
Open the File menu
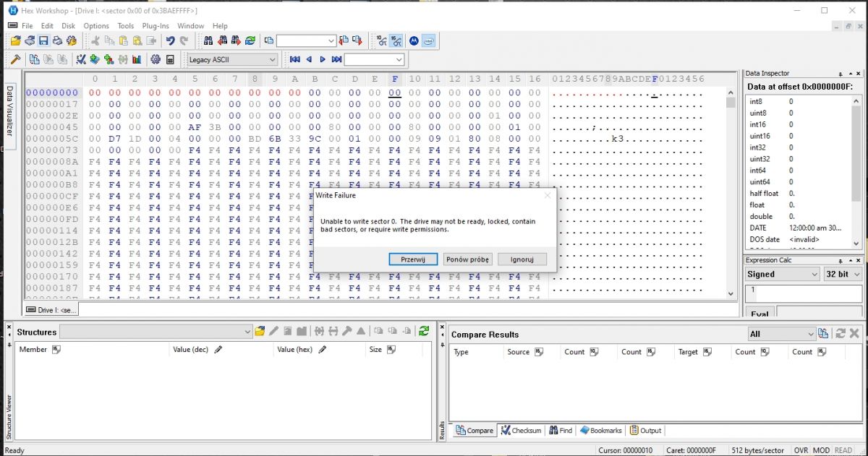[x=27, y=26]
